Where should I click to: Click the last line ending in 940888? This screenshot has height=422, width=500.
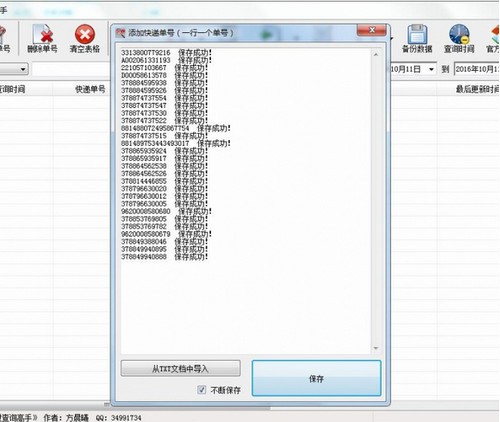[x=164, y=257]
